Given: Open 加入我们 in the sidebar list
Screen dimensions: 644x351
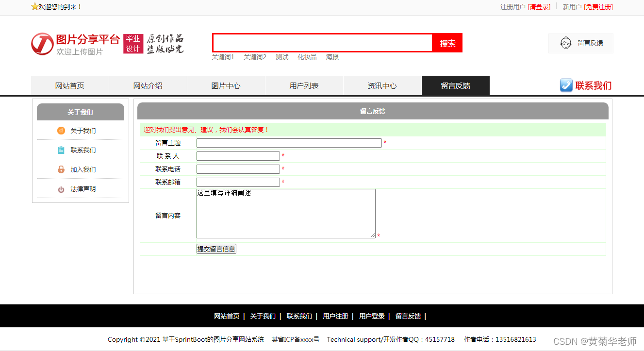Looking at the screenshot, I should 83,169.
